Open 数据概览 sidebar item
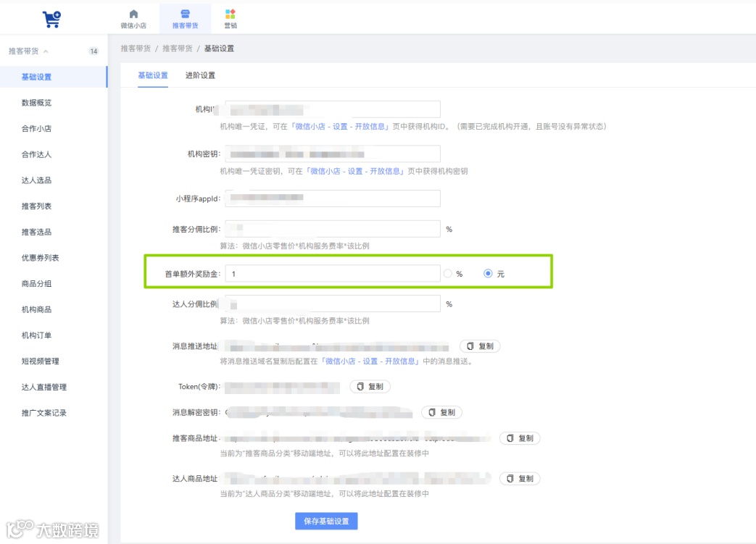This screenshot has width=756, height=544. pos(37,103)
